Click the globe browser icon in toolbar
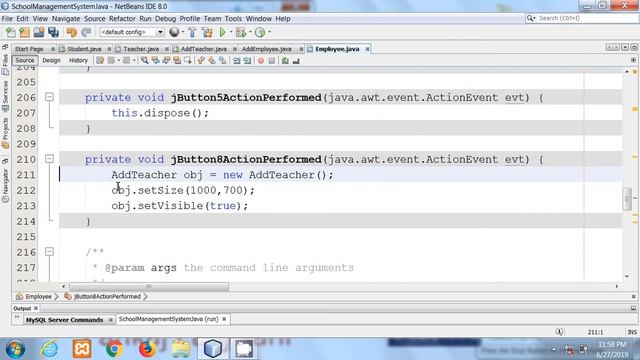This screenshot has width=640, height=360. 174,32
